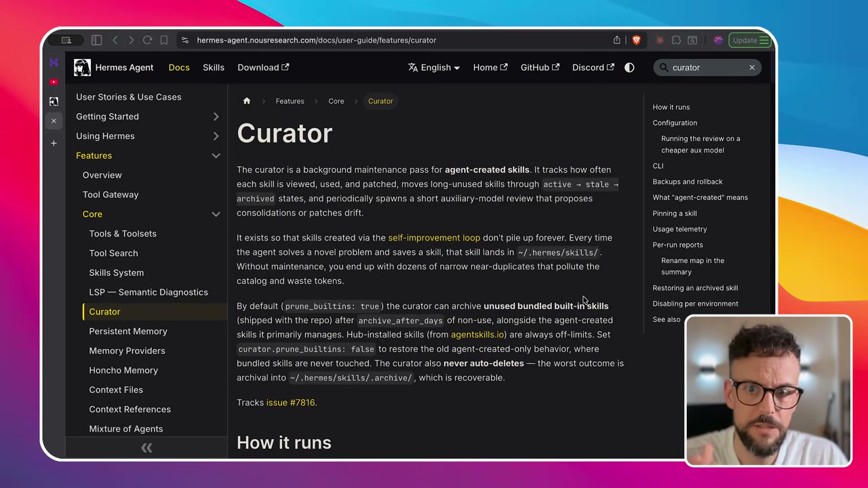Screen dimensions: 868x488
Task: Jump to Restoring an archived skill
Action: click(x=695, y=288)
